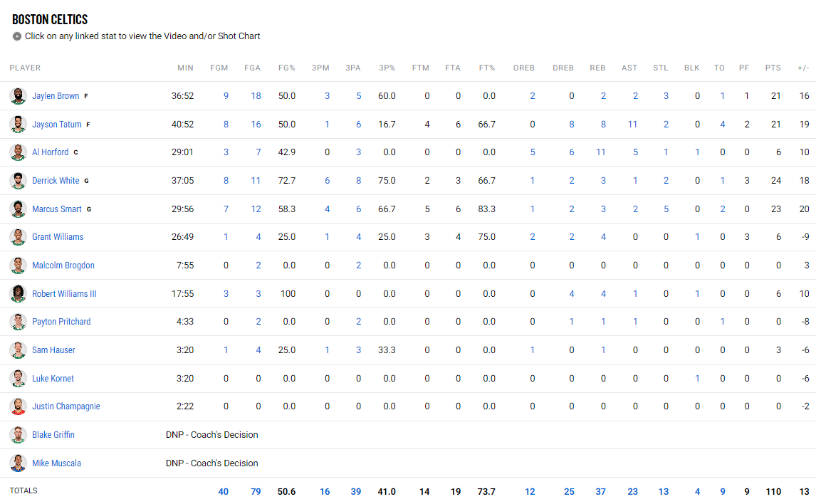Open Malcolm Brogdon's profile link

(63, 266)
